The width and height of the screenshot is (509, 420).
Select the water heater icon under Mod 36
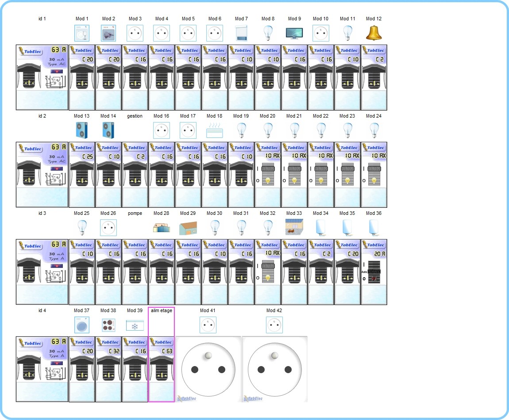[x=374, y=228]
